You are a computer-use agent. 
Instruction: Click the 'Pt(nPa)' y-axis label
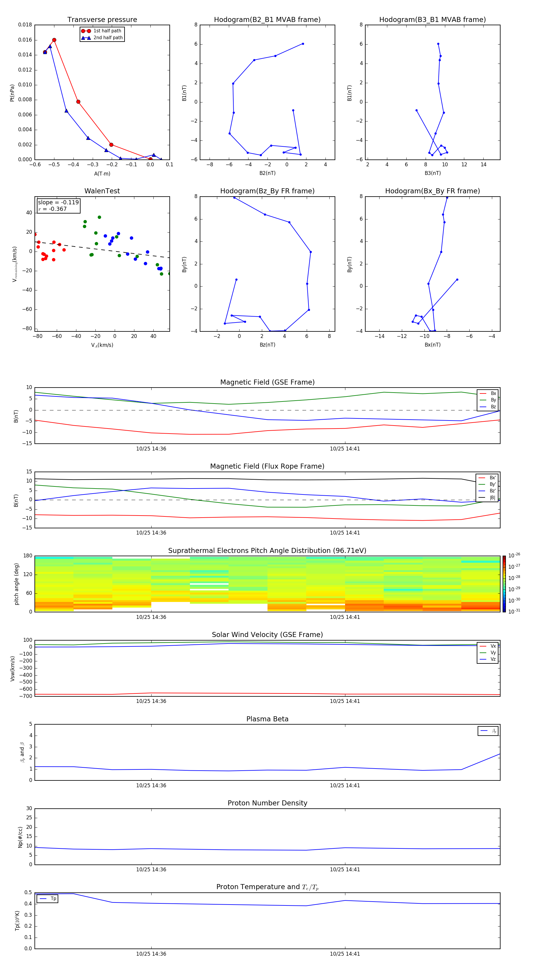coord(12,93)
